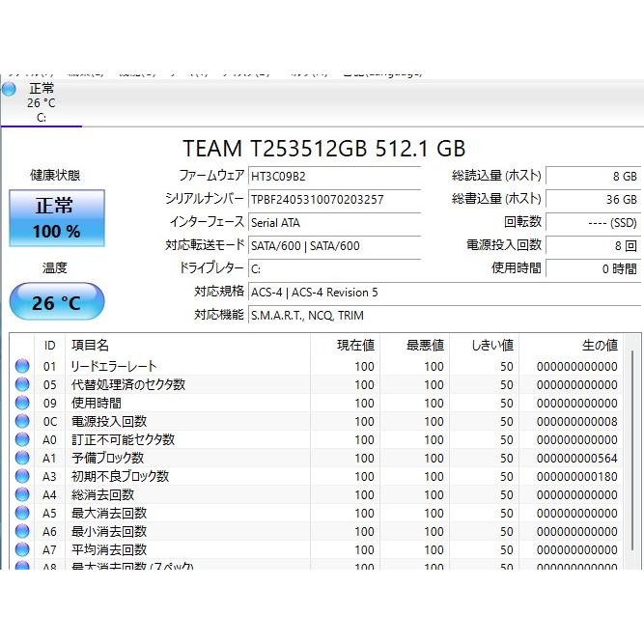Click raw value 000000000180 in row A3
Viewport: 644px width, 644px height.
[577, 476]
